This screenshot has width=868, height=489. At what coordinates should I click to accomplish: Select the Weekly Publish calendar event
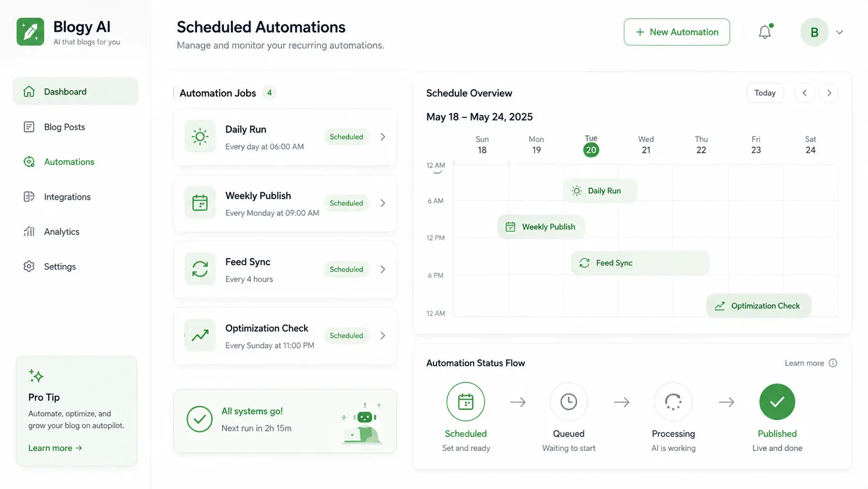coord(541,227)
